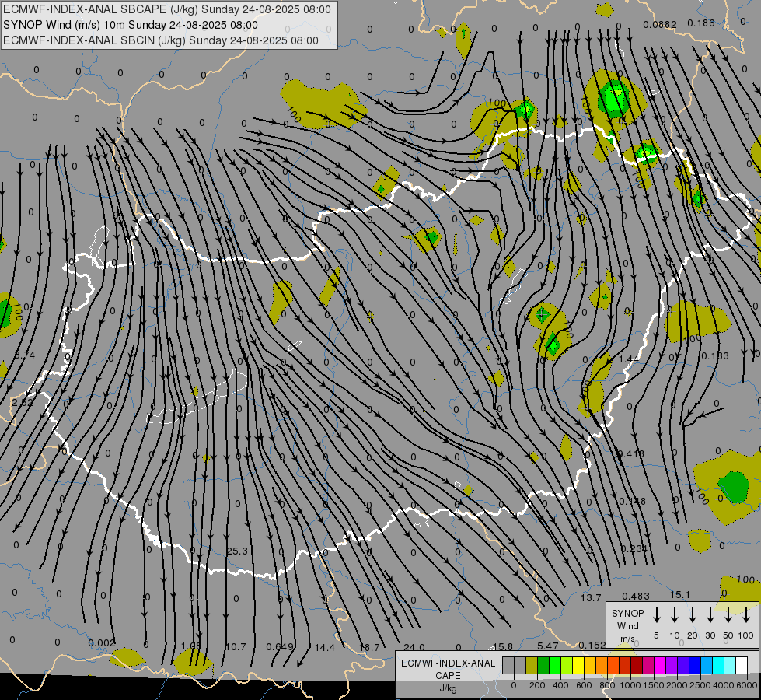Click the 15.8 value on the map
The width and height of the screenshot is (761, 700).
click(x=503, y=646)
